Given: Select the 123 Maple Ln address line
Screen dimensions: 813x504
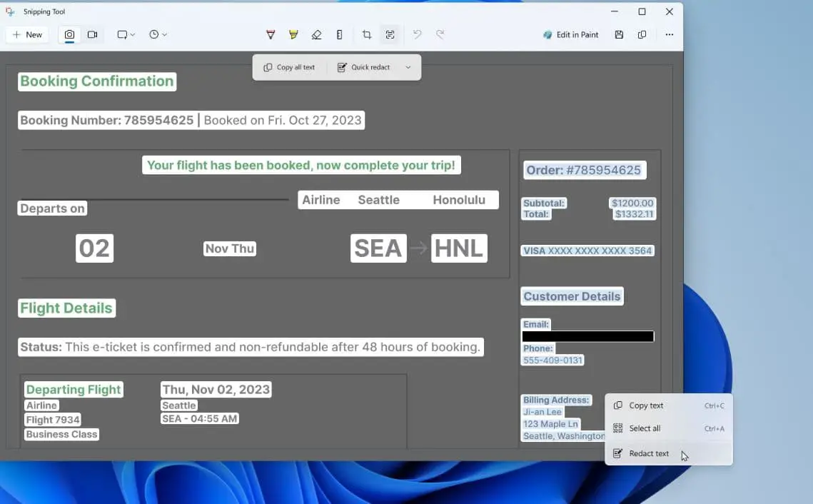Looking at the screenshot, I should coord(550,424).
